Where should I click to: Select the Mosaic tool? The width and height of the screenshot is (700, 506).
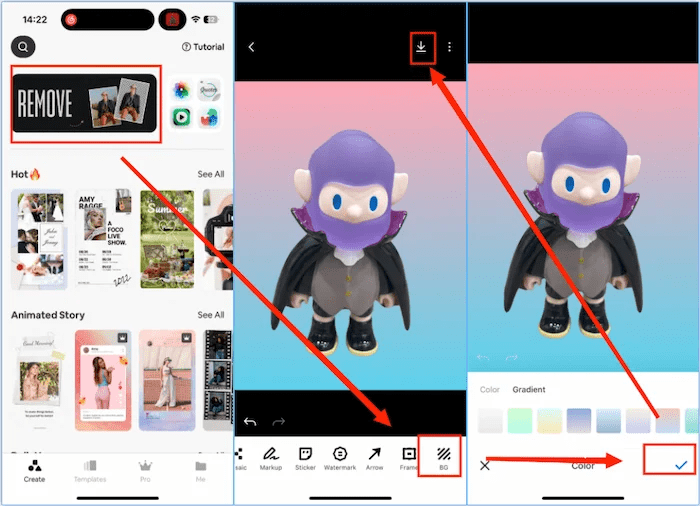pyautogui.click(x=241, y=459)
